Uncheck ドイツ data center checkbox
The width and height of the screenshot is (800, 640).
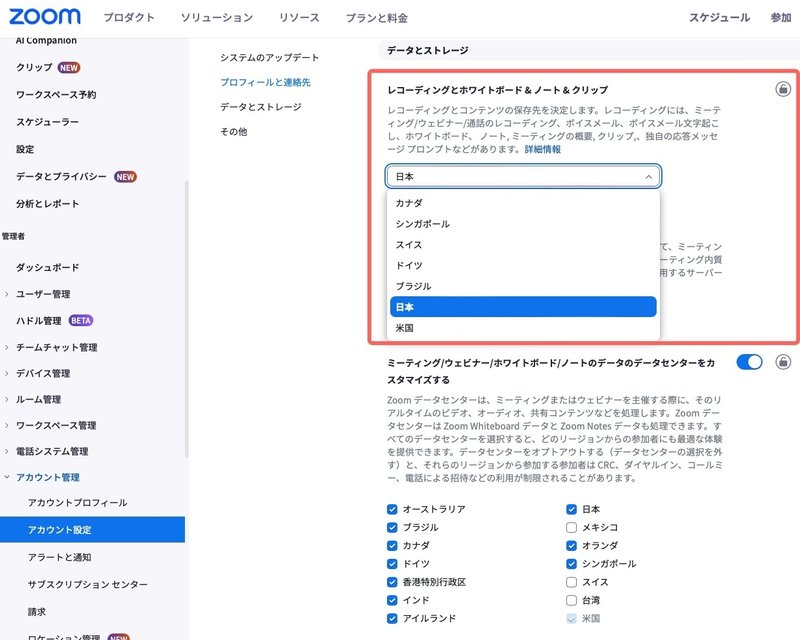[x=392, y=564]
